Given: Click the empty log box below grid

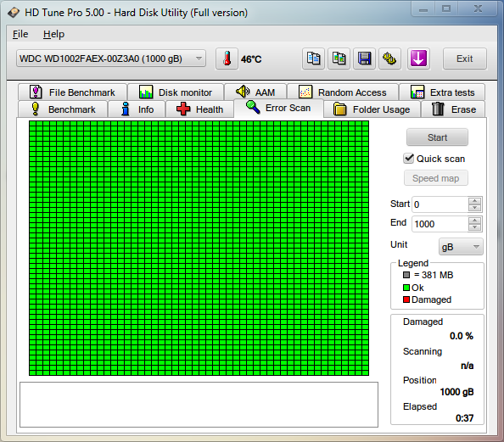Looking at the screenshot, I should coord(199,405).
